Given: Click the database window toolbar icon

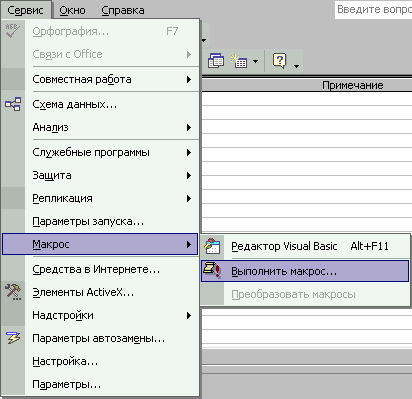Looking at the screenshot, I should coord(216,61).
